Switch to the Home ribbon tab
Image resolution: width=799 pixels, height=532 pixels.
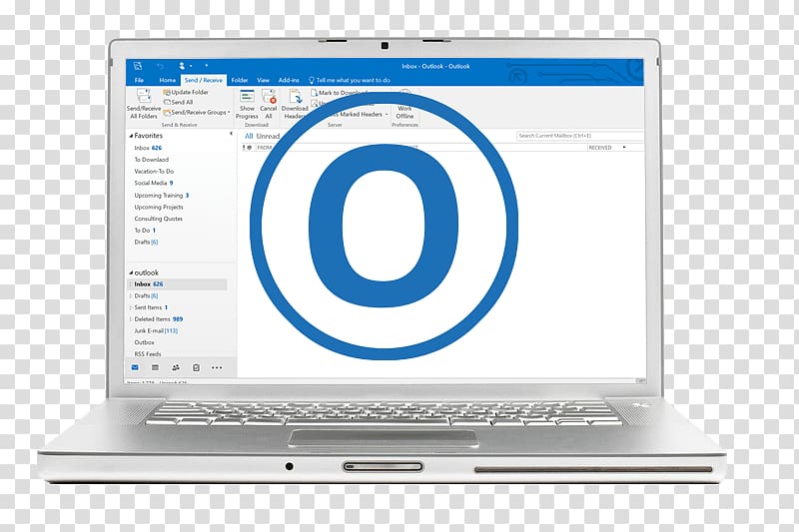point(167,80)
